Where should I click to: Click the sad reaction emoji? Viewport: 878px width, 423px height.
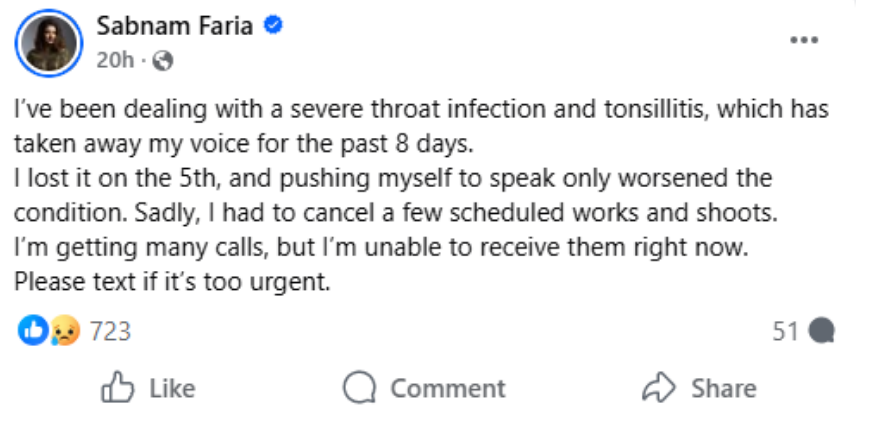[66, 330]
